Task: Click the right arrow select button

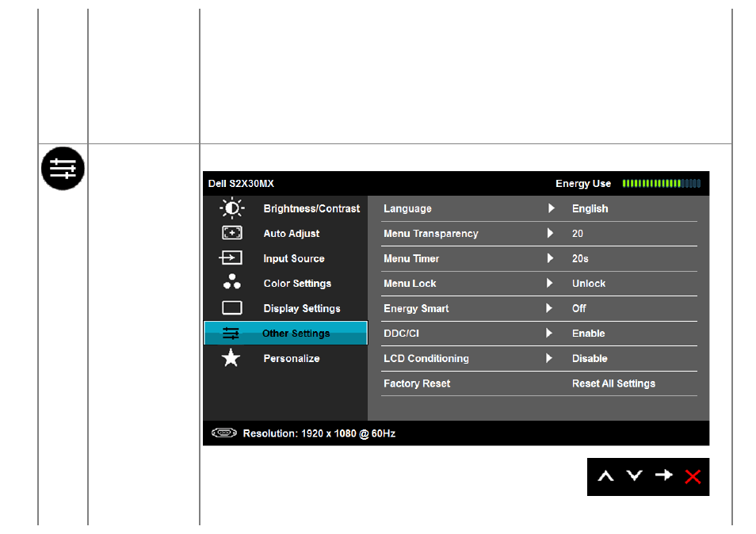Action: tap(664, 475)
